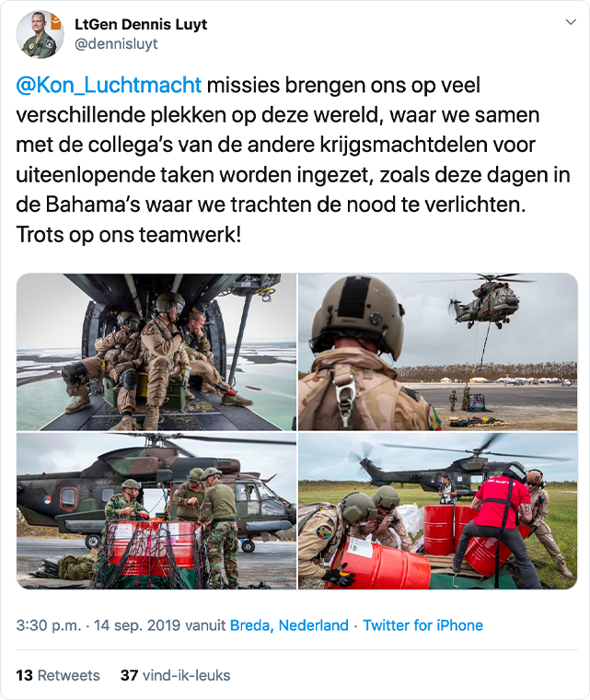The image size is (590, 700).
Task: Click the roundel on camouflaged helicopter photo
Action: point(47,499)
